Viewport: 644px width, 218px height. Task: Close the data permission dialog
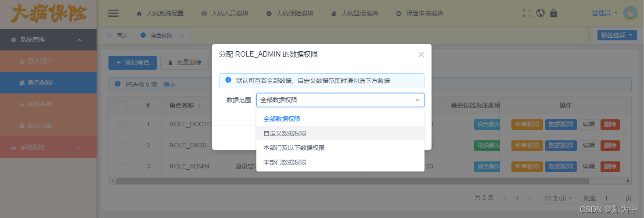421,54
